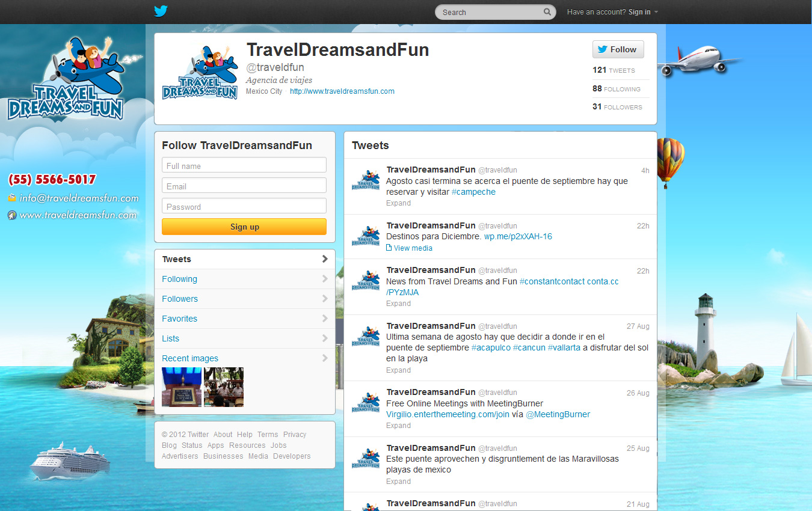
Task: Click the Email input field
Action: coord(244,186)
